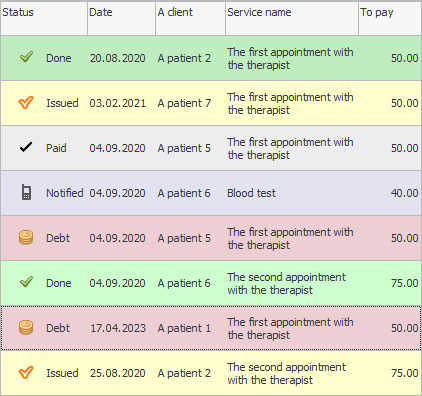The image size is (422, 396).
Task: Click orange Issued checkmark icon for 25.08.2020
Action: [x=26, y=372]
